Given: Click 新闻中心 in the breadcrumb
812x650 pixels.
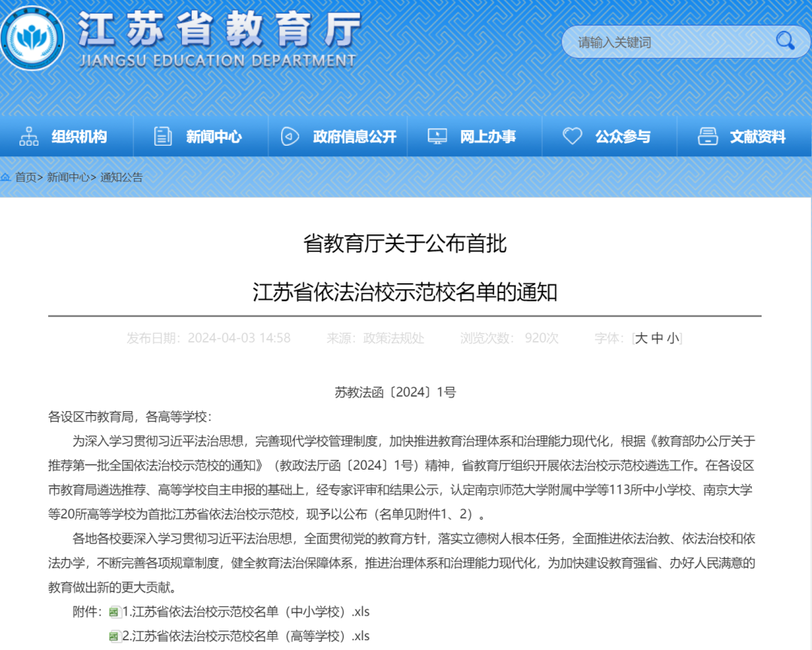Looking at the screenshot, I should point(68,178).
